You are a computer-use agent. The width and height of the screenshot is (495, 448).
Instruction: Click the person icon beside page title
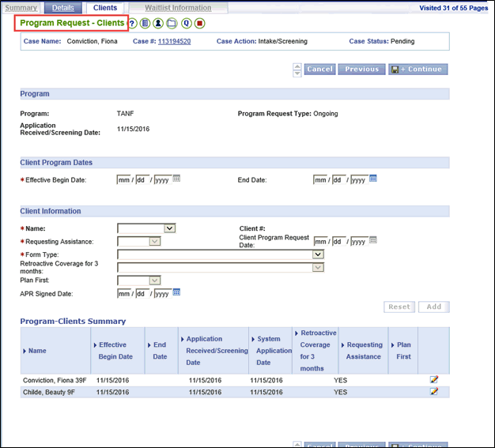(x=158, y=24)
